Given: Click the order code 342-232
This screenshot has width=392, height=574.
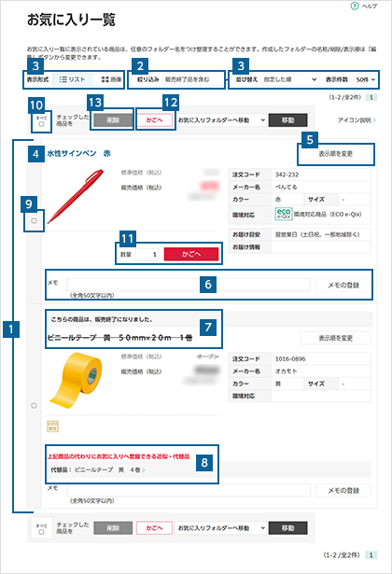Looking at the screenshot, I should click(x=287, y=175).
